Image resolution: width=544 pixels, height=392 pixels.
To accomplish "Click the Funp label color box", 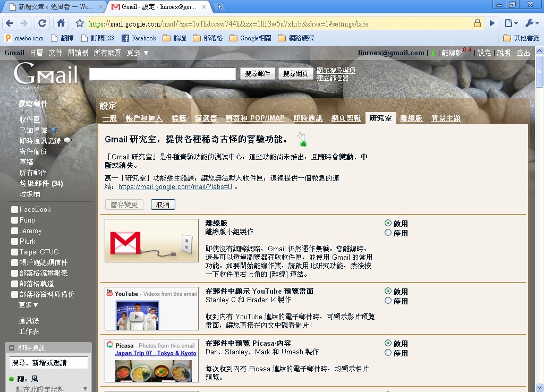I will click(14, 220).
